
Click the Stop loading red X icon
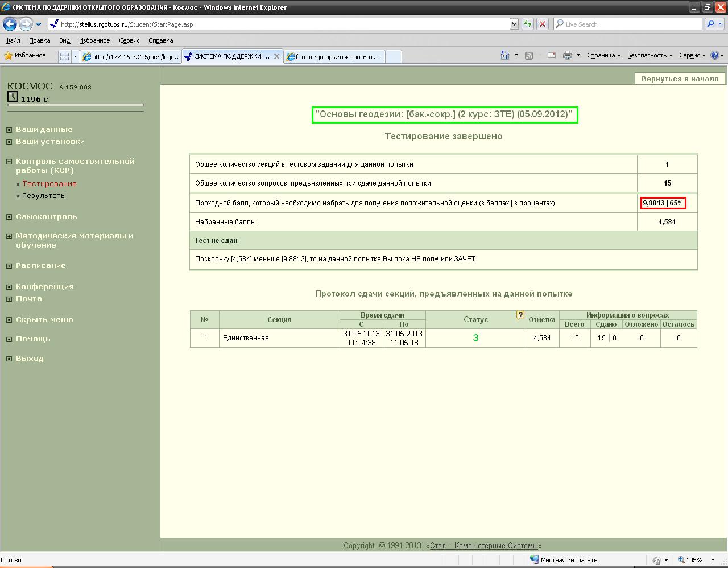[542, 24]
